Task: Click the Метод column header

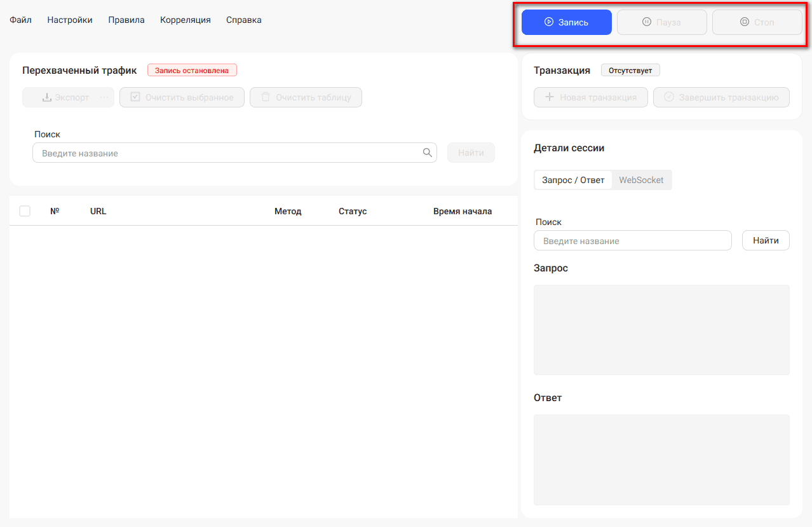Action: (x=288, y=211)
